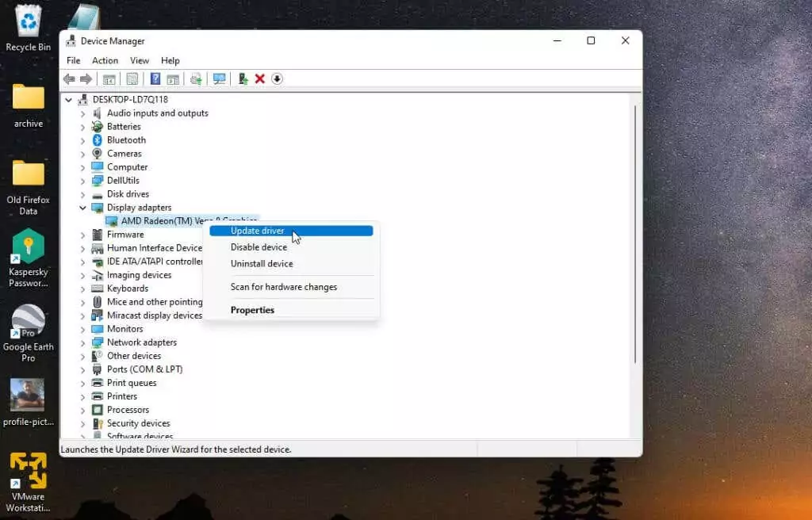Open the Recycle Bin on the desktop

28,28
